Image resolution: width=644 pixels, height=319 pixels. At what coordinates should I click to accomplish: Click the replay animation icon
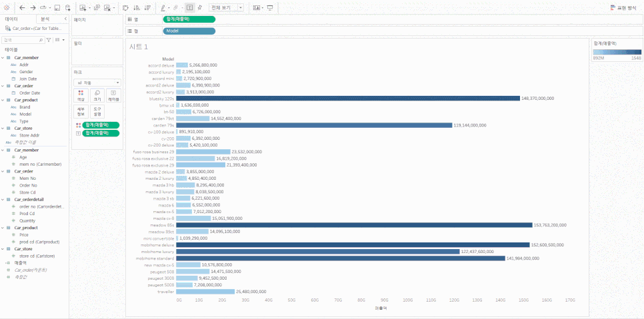coord(43,8)
